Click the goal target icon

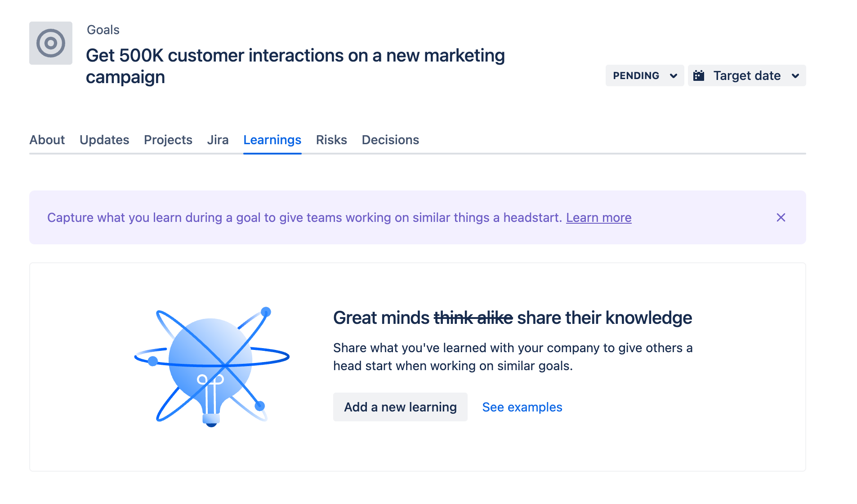click(51, 43)
